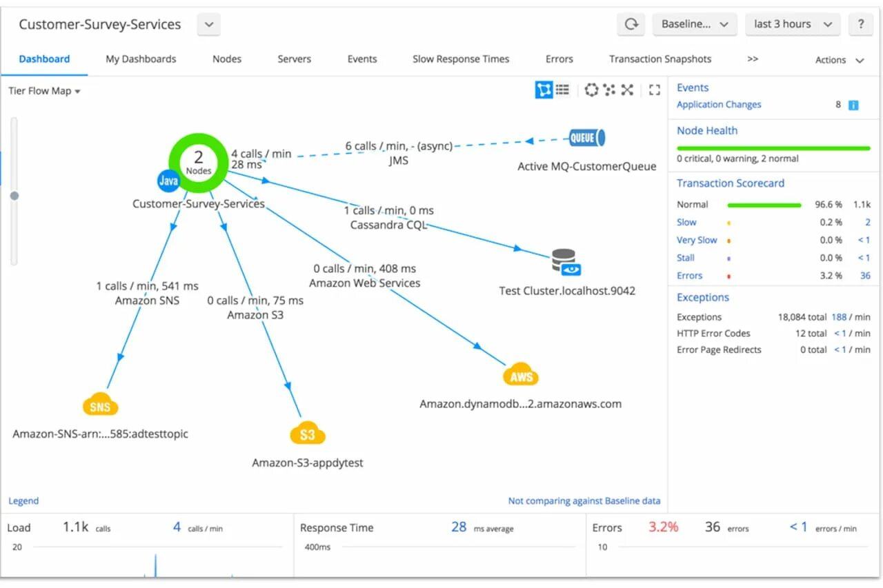Open the Baseline dropdown
Viewport: 883px width, 588px height.
[695, 24]
